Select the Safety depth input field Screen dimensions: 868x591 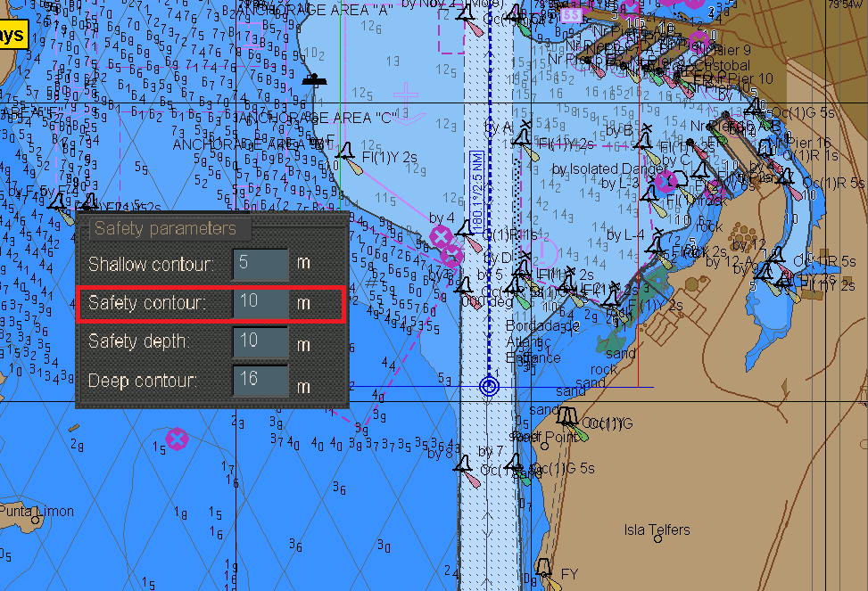[258, 341]
